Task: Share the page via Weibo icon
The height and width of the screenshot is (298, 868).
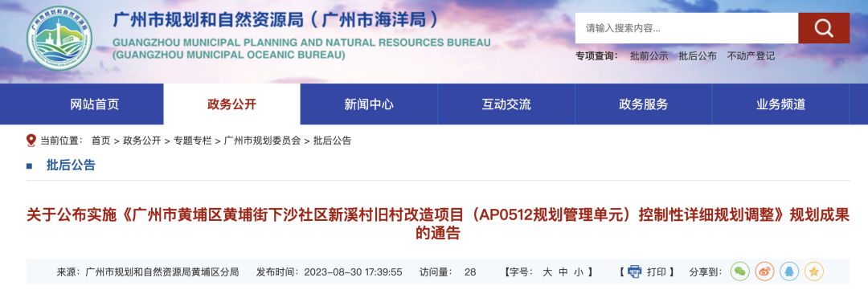Action: (764, 271)
